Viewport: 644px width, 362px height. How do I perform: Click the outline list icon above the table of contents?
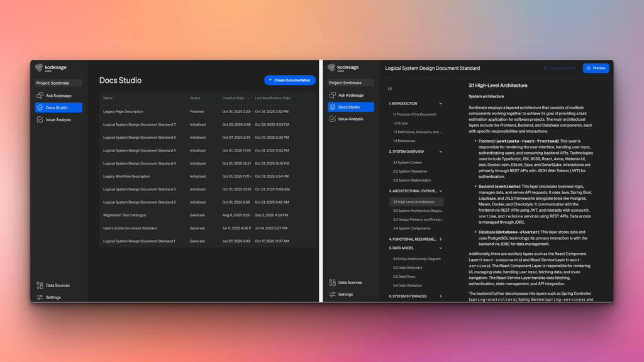pyautogui.click(x=391, y=87)
